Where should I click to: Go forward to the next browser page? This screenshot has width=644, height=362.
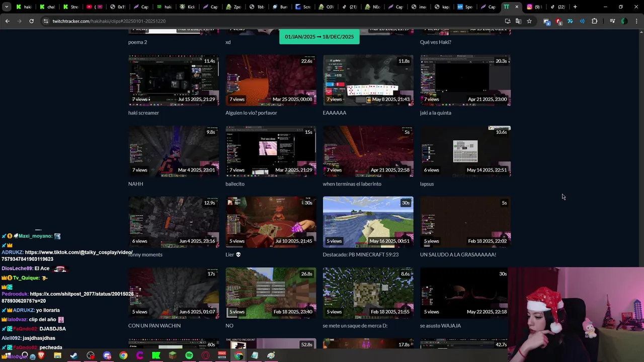(19, 21)
